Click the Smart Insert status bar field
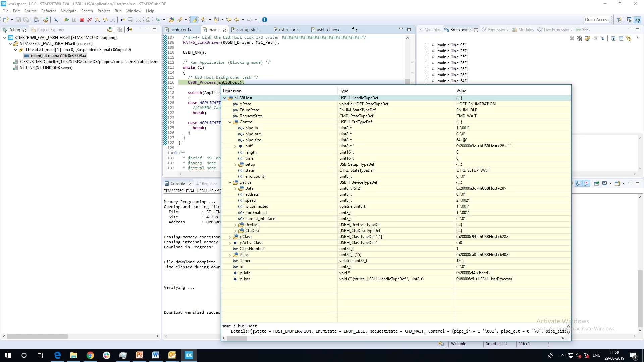Viewport: 644px width, 362px height. point(496,344)
